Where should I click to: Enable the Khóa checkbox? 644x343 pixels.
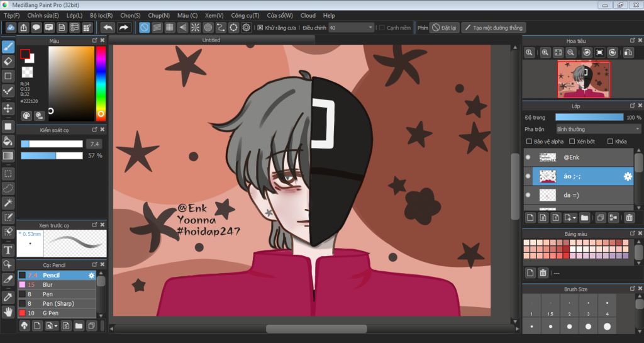click(610, 142)
